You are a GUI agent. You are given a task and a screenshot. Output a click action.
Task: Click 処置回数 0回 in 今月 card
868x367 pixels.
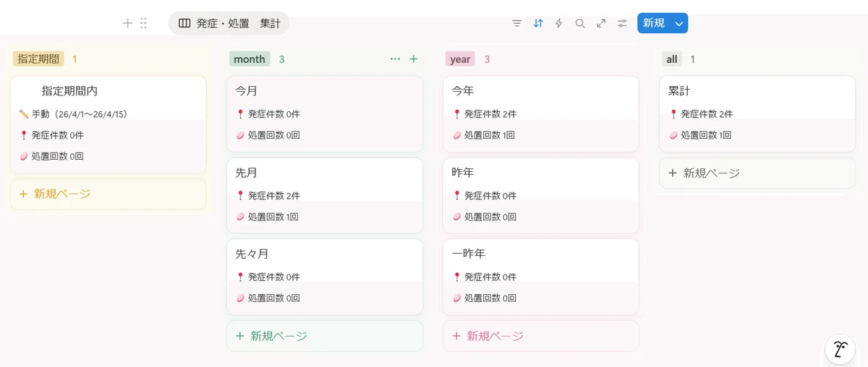[273, 135]
